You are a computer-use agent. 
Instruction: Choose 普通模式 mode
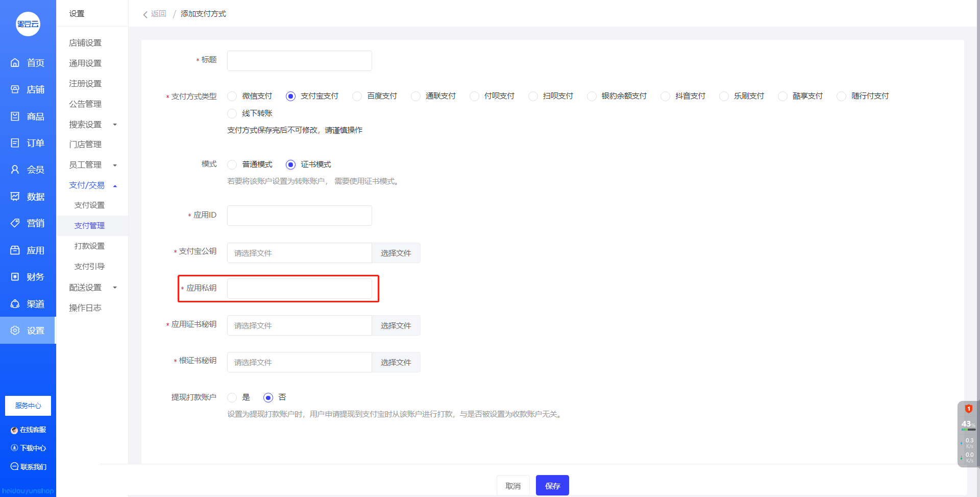click(x=232, y=164)
